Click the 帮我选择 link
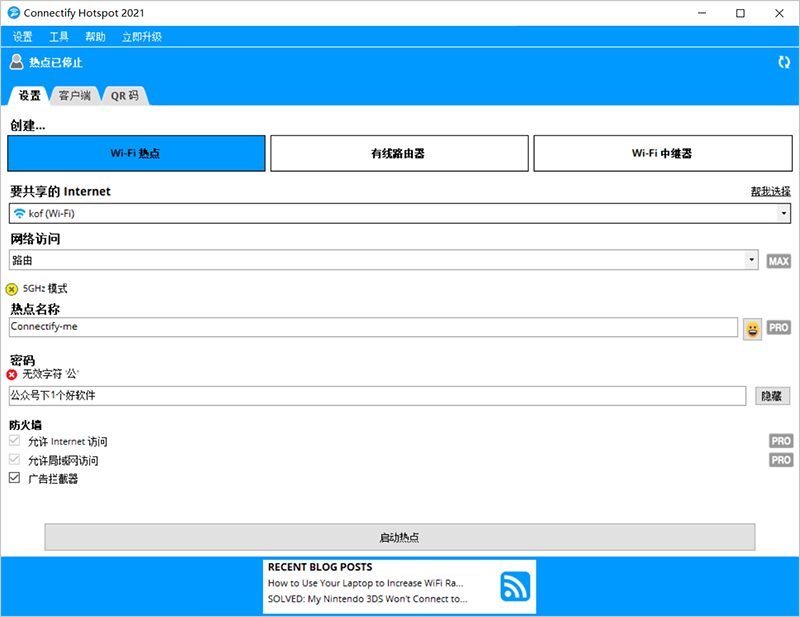The height and width of the screenshot is (617, 800). click(770, 191)
